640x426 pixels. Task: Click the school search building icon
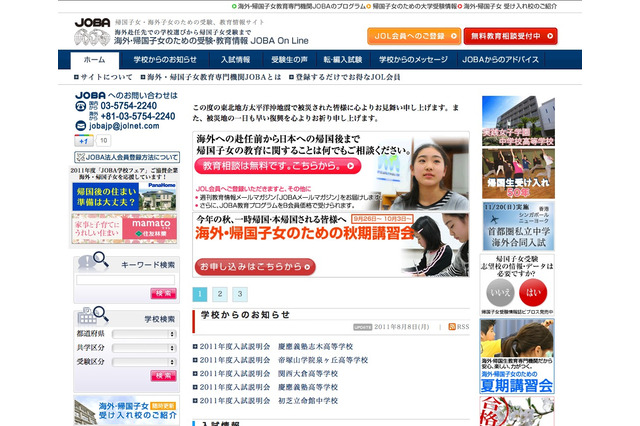pyautogui.click(x=87, y=315)
